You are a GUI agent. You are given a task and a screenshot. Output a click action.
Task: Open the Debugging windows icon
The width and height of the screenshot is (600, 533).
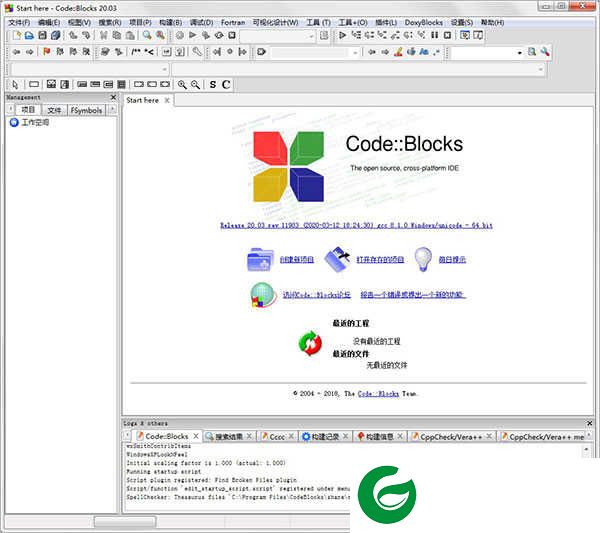point(465,35)
